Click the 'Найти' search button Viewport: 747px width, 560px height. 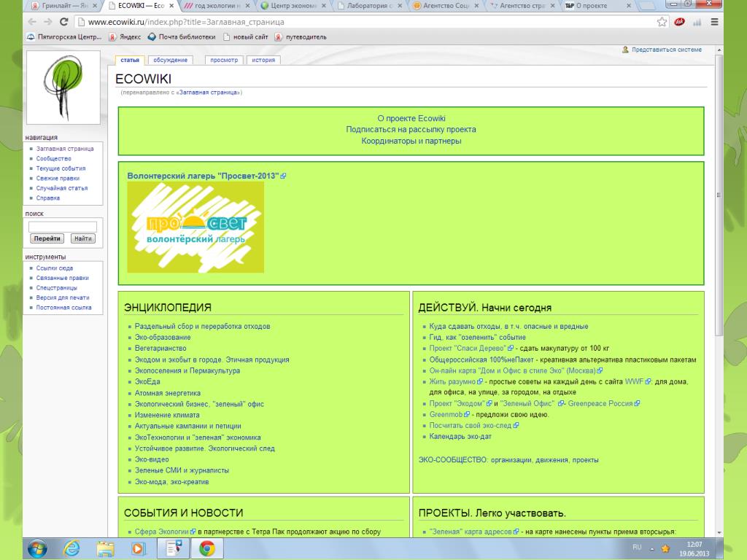point(83,238)
